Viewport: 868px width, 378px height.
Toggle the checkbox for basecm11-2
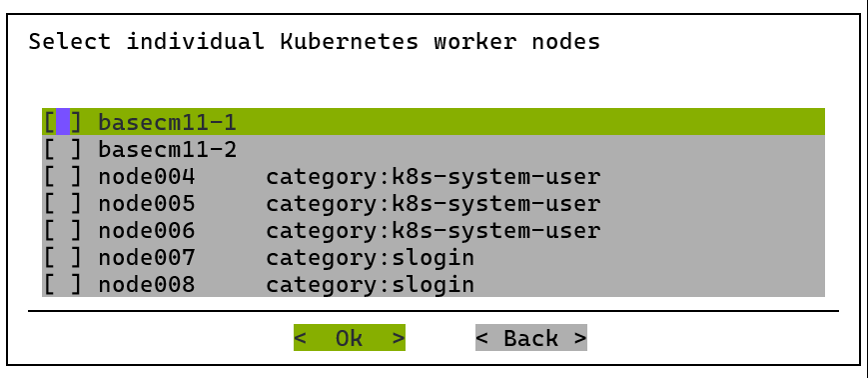tap(63, 149)
